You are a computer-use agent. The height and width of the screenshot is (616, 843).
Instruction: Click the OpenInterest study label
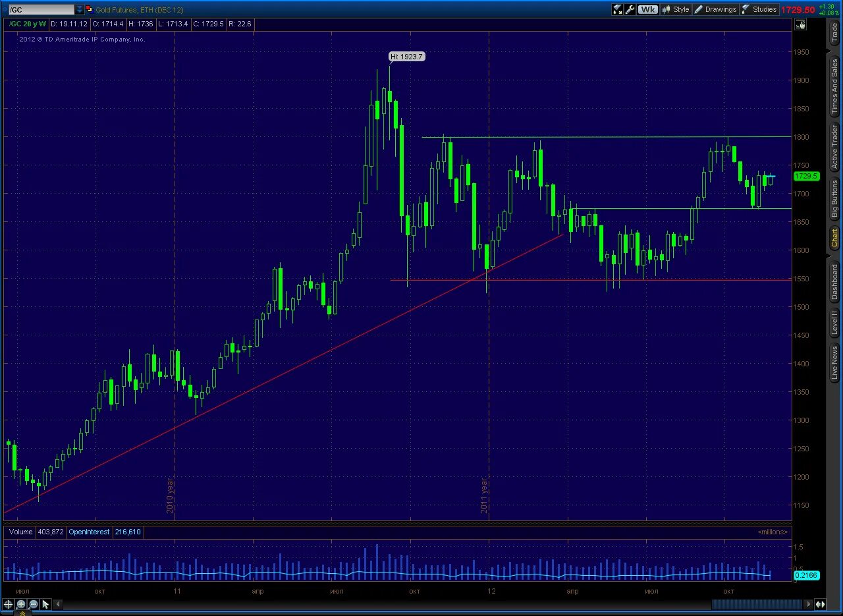[x=88, y=532]
